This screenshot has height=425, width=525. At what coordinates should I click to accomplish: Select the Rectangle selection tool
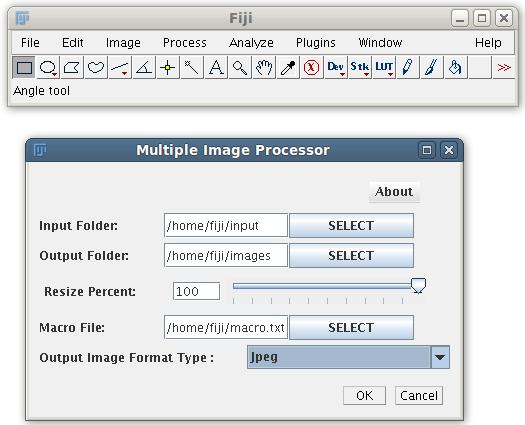click(24, 67)
